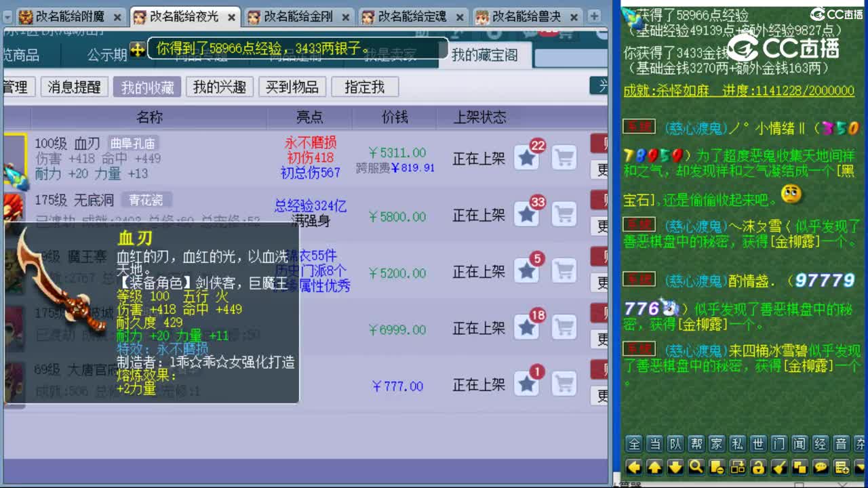Open the 公示期 navigation item
868x488 pixels.
coord(107,55)
